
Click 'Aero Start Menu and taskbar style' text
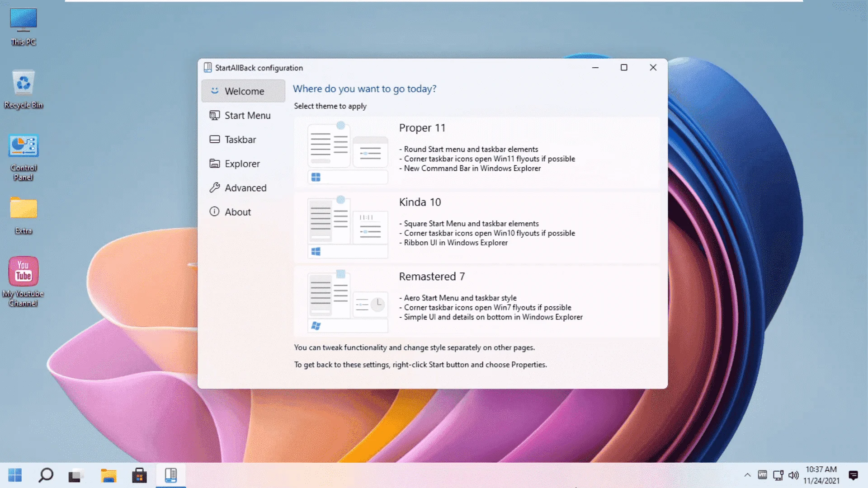(460, 298)
